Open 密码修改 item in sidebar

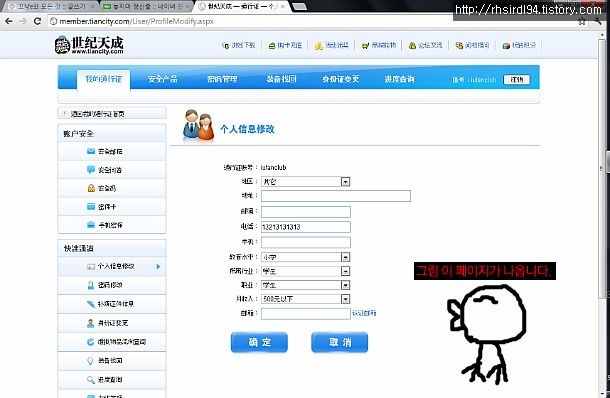click(112, 285)
